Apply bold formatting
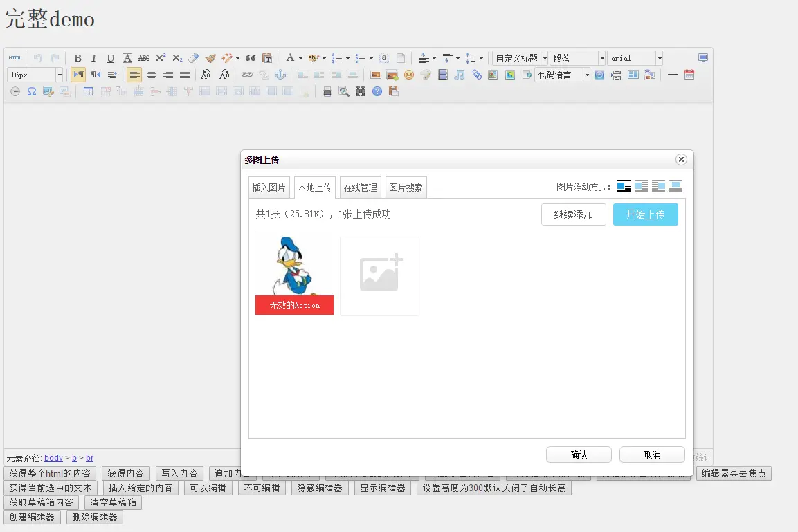798x532 pixels. pos(78,58)
